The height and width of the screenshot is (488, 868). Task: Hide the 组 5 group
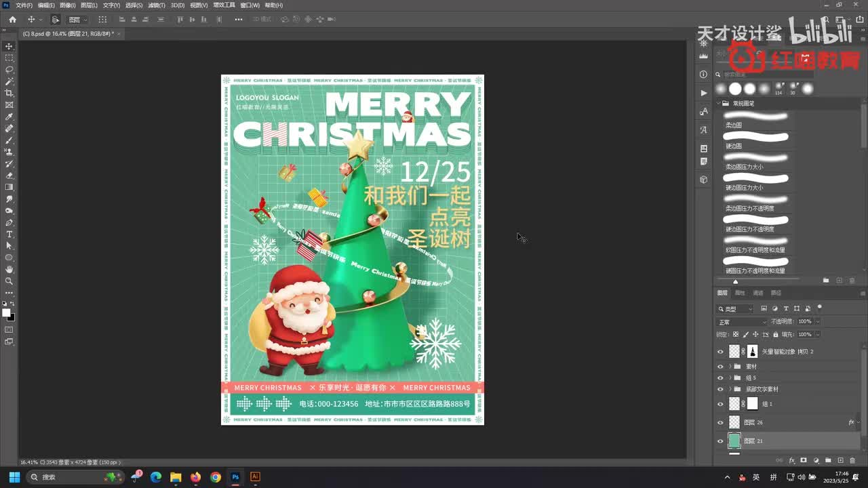point(720,378)
